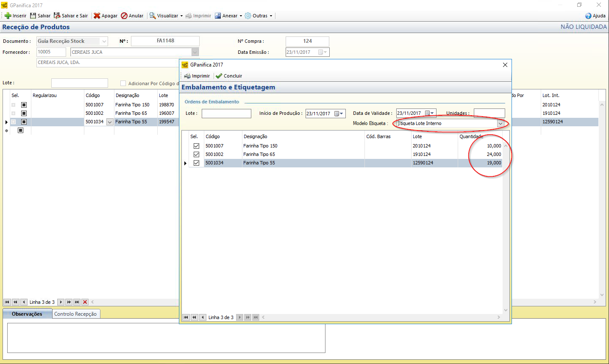Click the Inserir green plus icon
609x364 pixels.
coord(8,16)
